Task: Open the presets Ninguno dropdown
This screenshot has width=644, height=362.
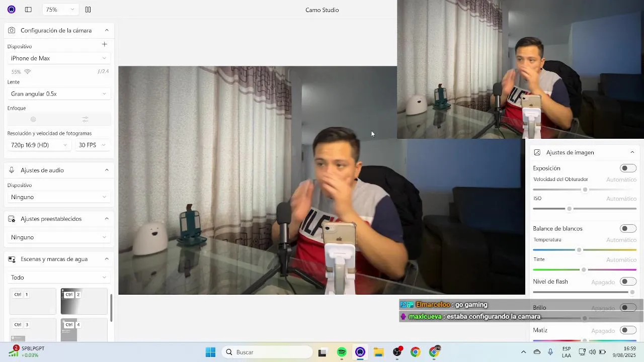Action: point(59,237)
